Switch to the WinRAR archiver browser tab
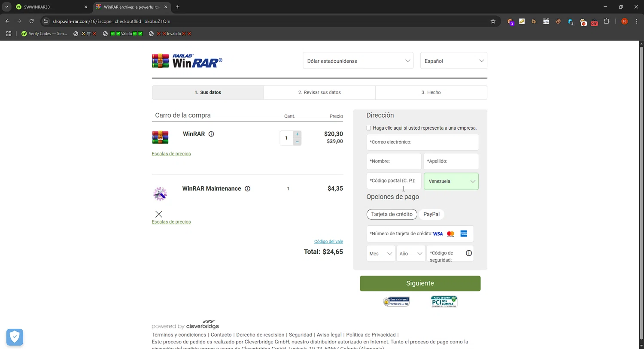644x349 pixels. 131,7
